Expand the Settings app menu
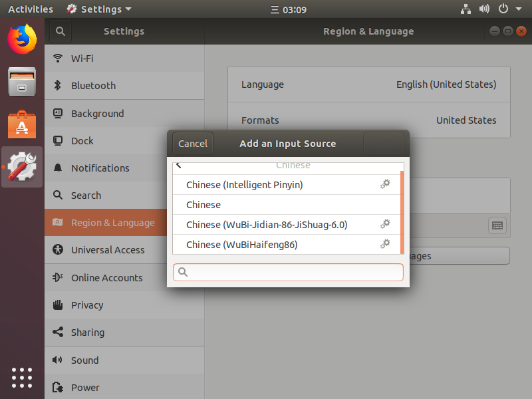The height and width of the screenshot is (399, 532). coord(100,9)
